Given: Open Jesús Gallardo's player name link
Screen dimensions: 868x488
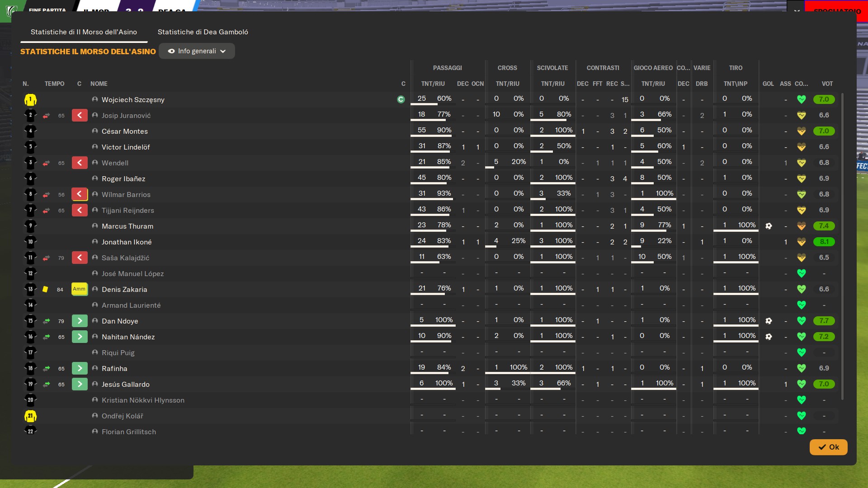Looking at the screenshot, I should point(126,385).
